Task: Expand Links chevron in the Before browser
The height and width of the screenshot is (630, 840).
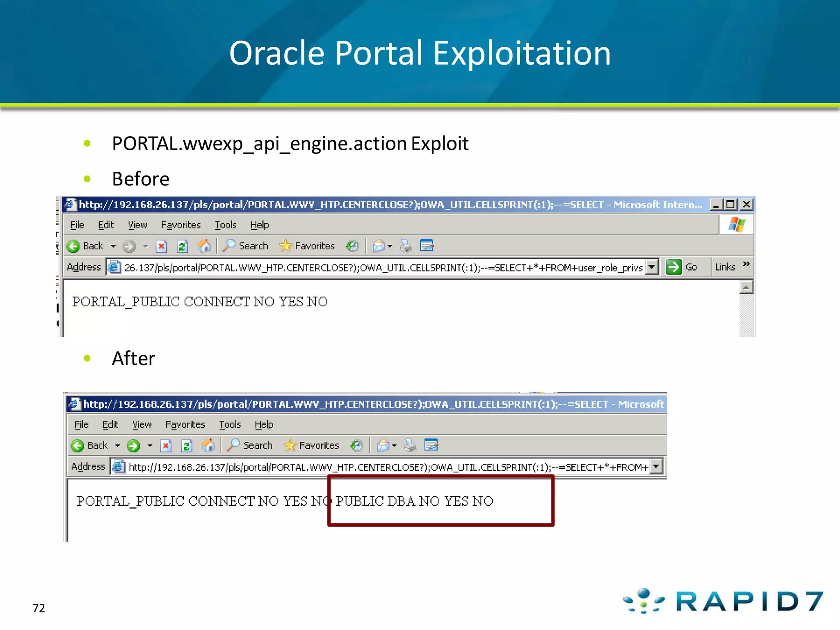Action: coord(746,264)
